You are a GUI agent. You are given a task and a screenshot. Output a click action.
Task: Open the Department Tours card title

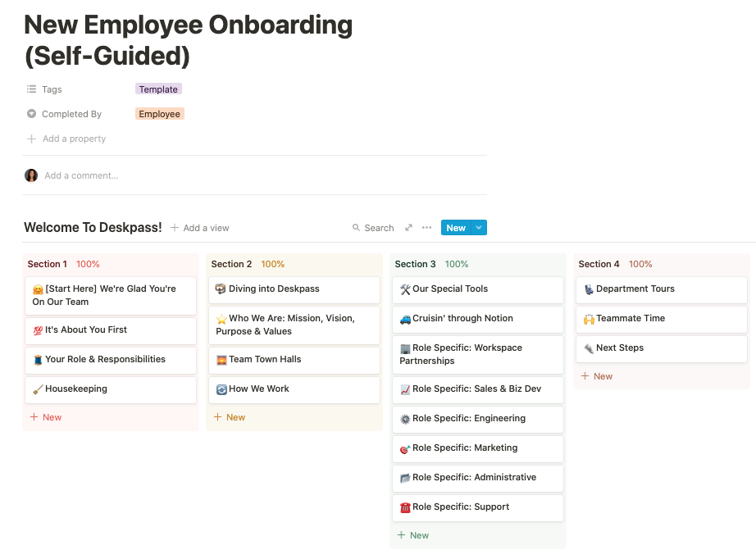click(635, 289)
